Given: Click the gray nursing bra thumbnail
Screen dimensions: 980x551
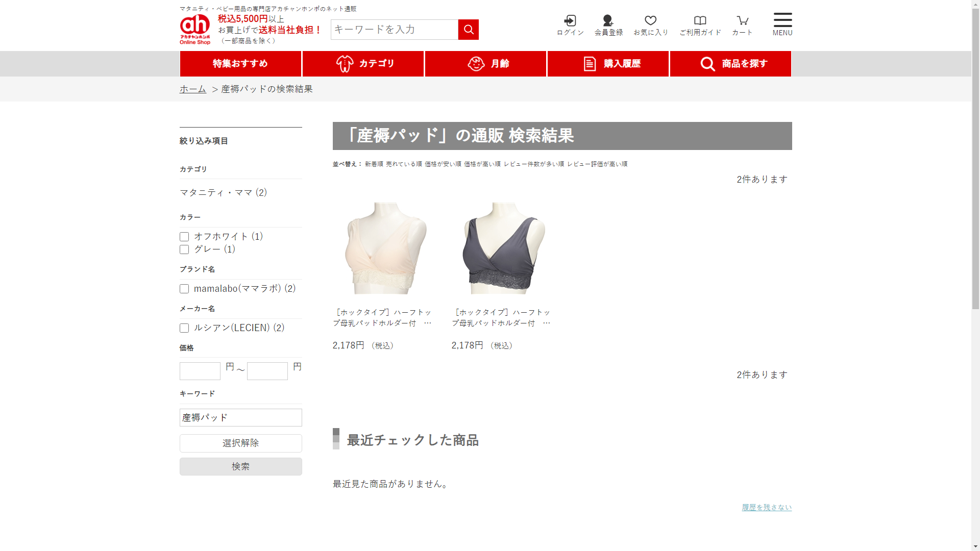Looking at the screenshot, I should point(503,248).
